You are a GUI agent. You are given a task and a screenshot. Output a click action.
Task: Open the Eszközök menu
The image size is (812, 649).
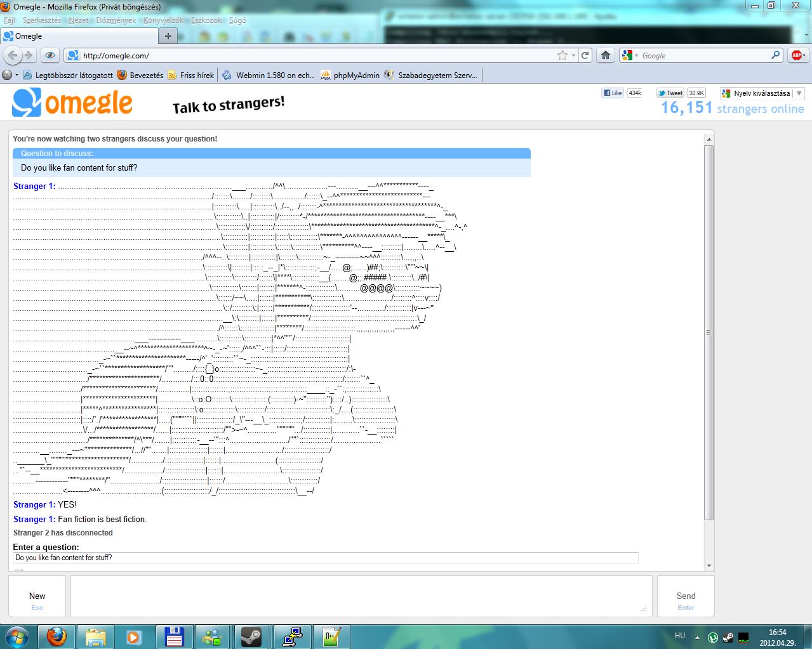(206, 20)
